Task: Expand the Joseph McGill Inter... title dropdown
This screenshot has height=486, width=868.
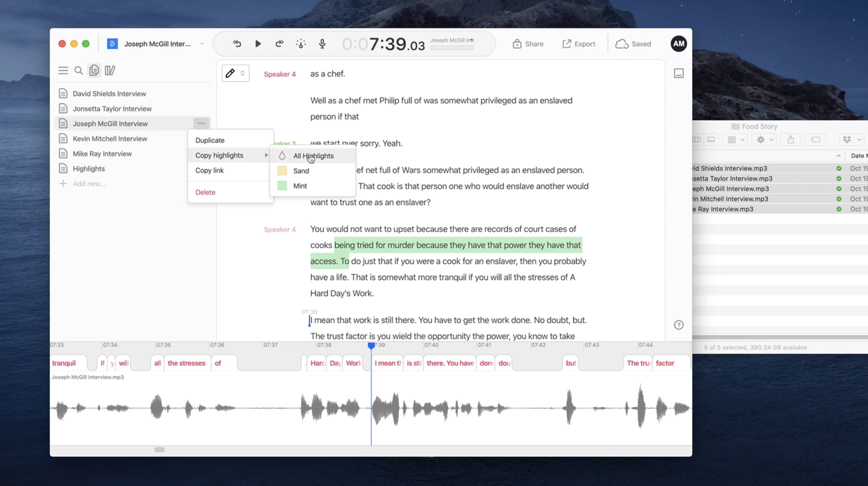Action: point(202,43)
